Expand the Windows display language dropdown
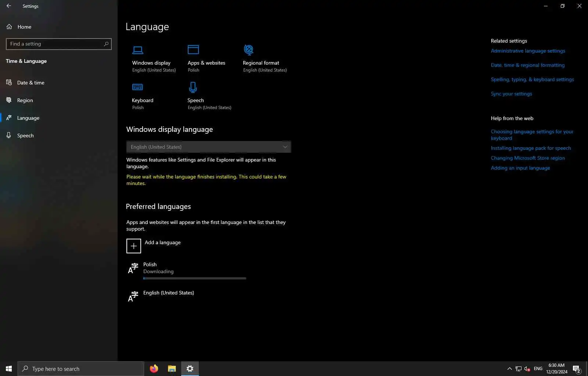 209,147
